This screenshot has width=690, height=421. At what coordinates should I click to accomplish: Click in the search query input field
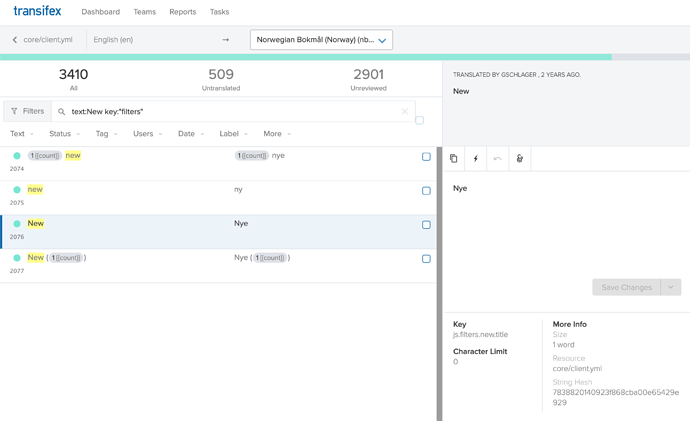pos(233,112)
